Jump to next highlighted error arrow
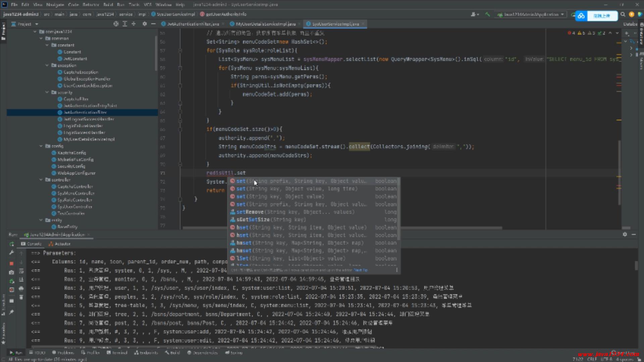 coord(617,33)
